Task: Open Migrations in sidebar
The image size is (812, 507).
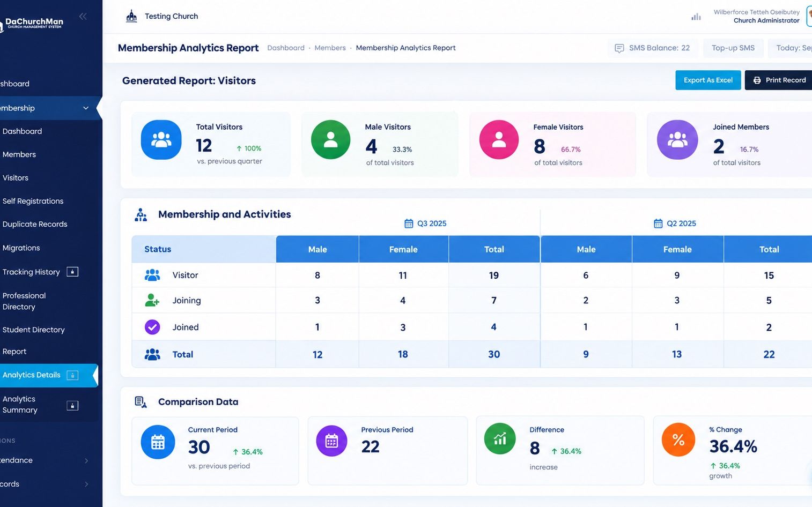Action: click(21, 248)
